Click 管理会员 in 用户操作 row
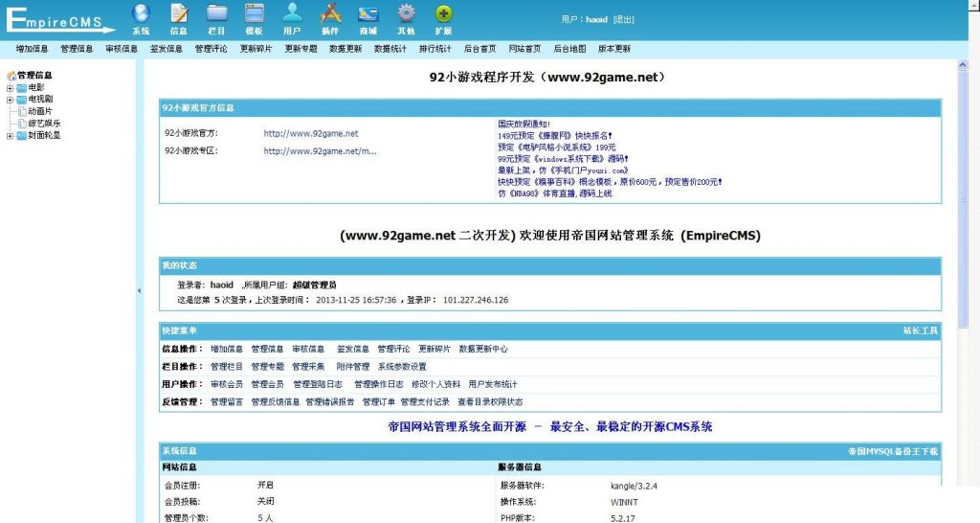The height and width of the screenshot is (523, 980). [268, 384]
